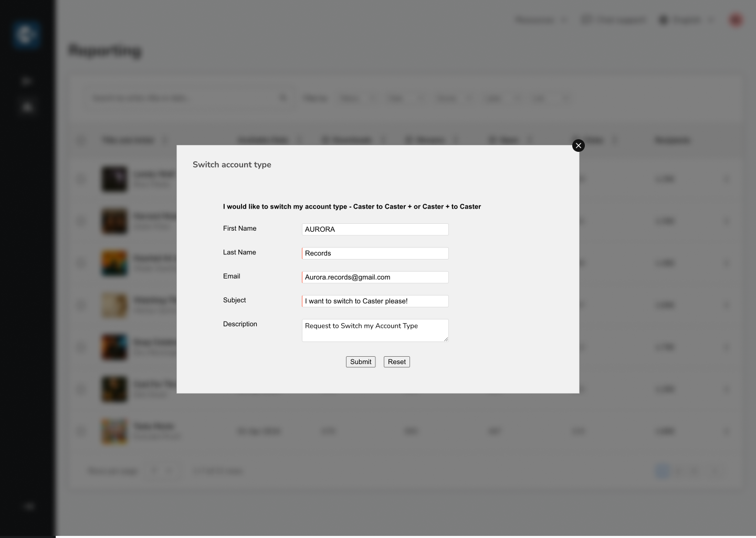Open the user avatar in top right
This screenshot has width=756, height=538.
coord(736,20)
